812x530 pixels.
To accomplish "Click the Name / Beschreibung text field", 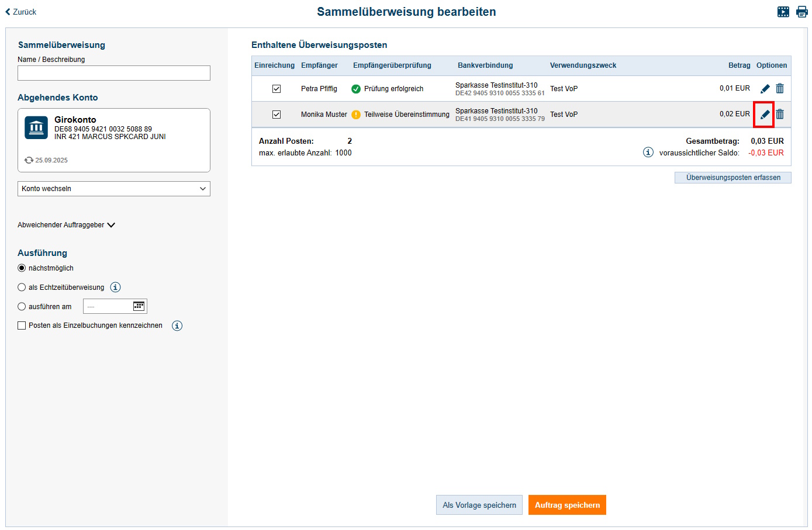I will coord(114,73).
